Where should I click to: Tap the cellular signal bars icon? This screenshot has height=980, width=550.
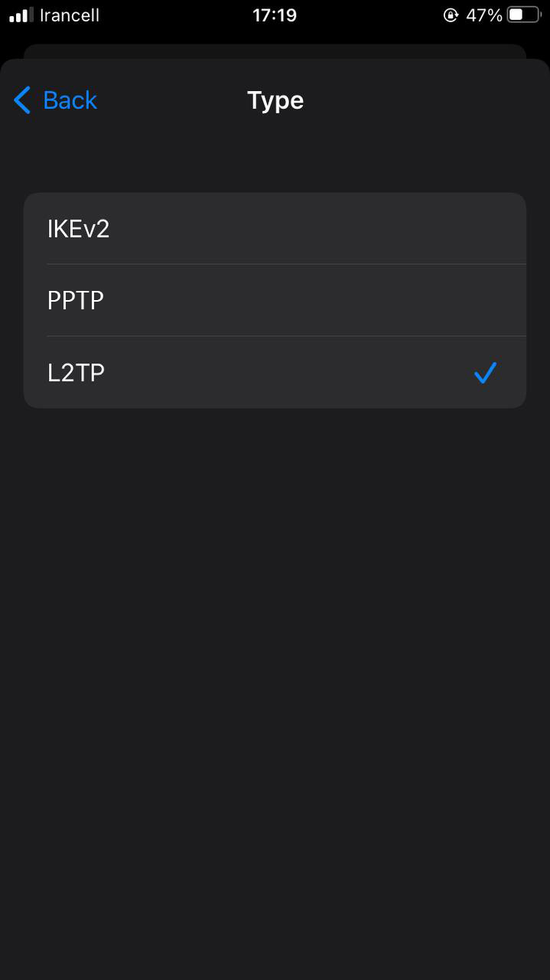point(21,15)
